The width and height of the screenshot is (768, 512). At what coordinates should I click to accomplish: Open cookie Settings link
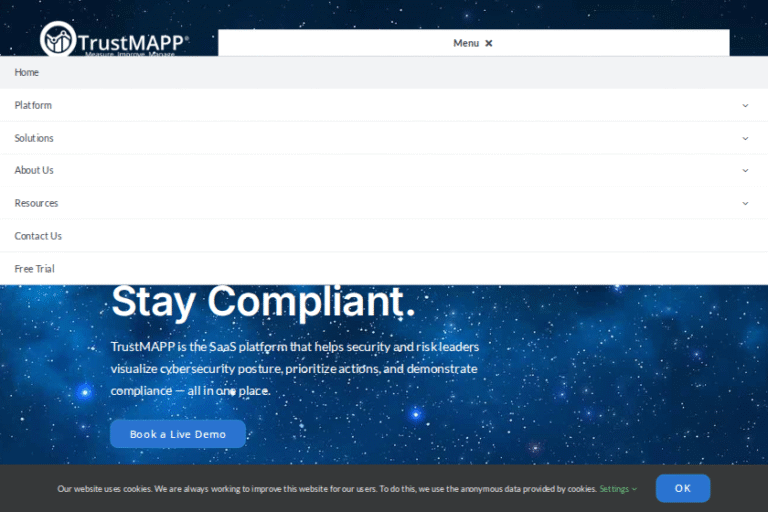[x=614, y=489]
